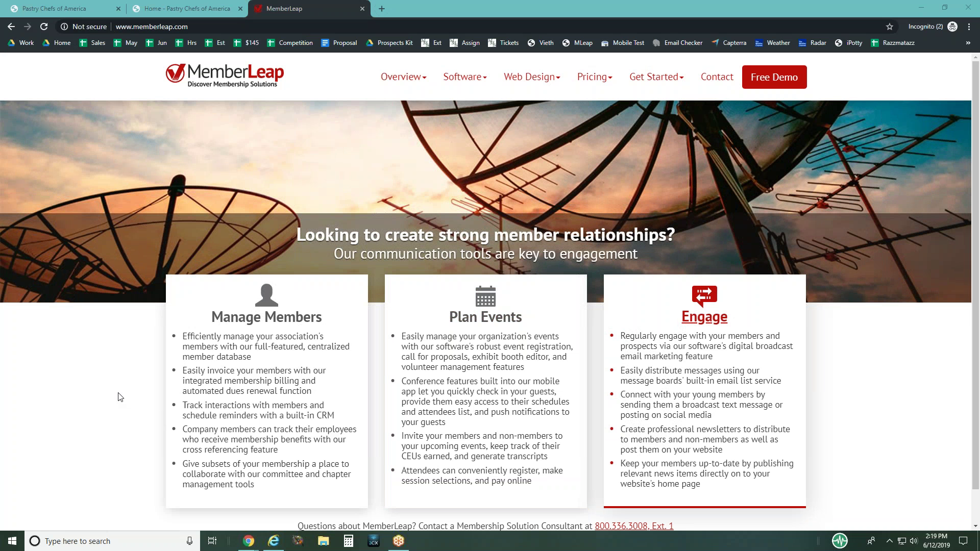Open the Vieth bookmark
The image size is (980, 551).
(x=541, y=43)
